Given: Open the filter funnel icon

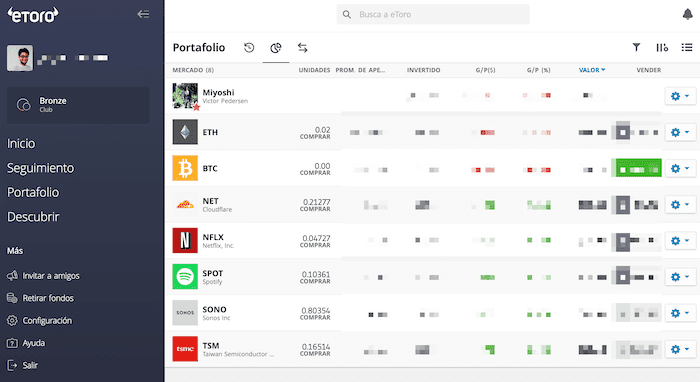Looking at the screenshot, I should (x=636, y=47).
